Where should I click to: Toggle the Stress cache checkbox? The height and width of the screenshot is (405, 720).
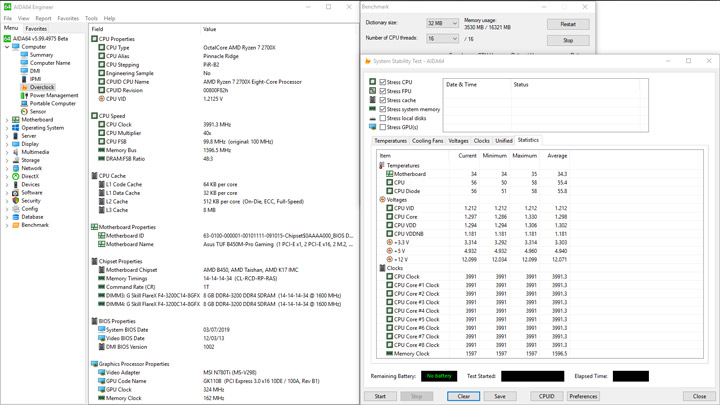[382, 100]
